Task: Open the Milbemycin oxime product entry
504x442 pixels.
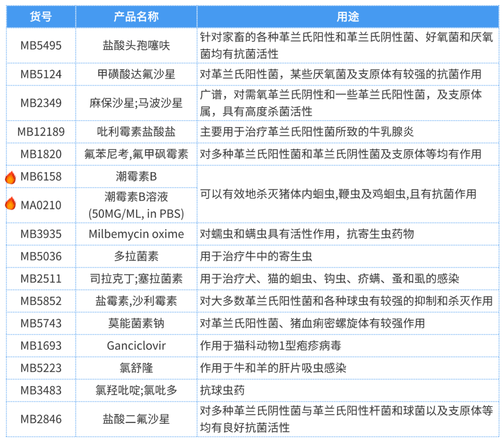Action: tap(136, 234)
